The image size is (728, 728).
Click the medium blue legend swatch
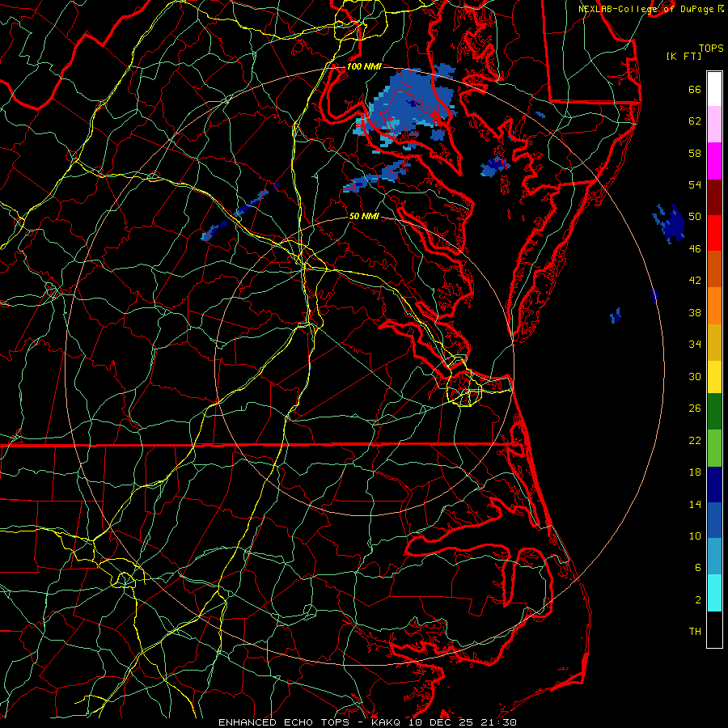point(714,520)
